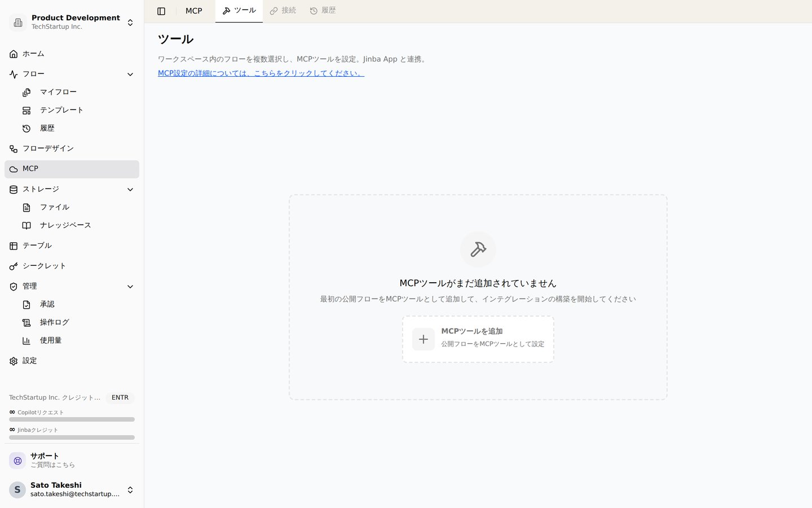
Task: Switch to the ツール tab
Action: point(239,11)
